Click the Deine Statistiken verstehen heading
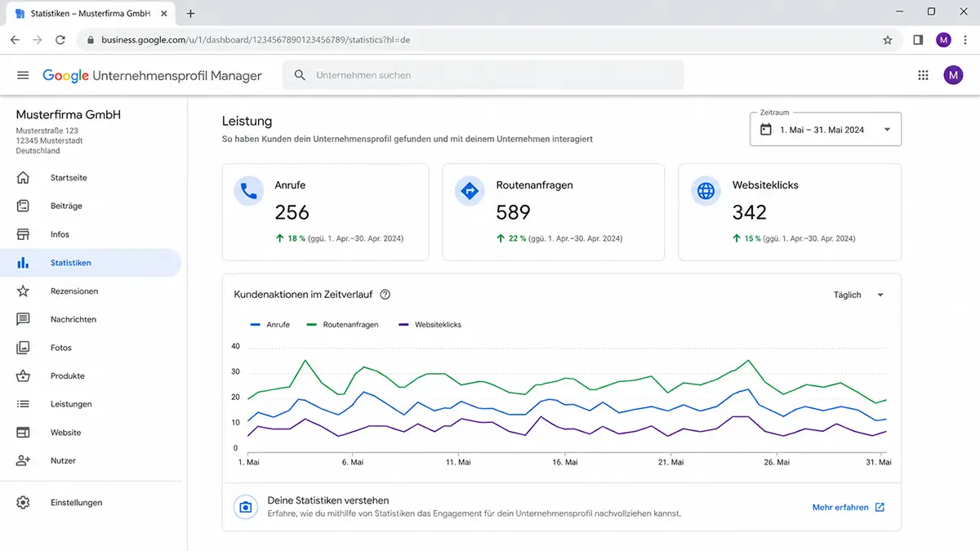 click(x=328, y=500)
